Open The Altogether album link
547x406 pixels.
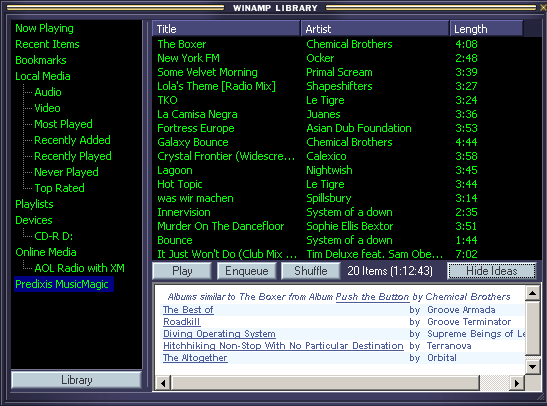(x=195, y=358)
